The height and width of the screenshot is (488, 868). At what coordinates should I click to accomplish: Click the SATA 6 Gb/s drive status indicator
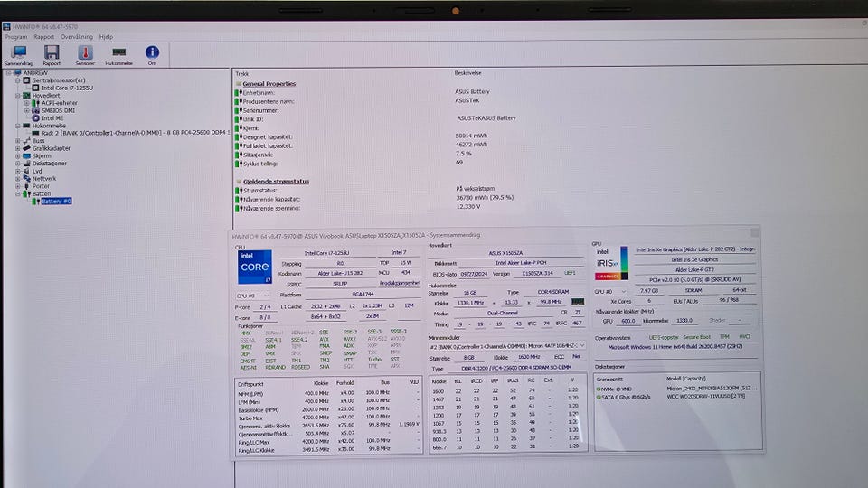pyautogui.click(x=599, y=397)
